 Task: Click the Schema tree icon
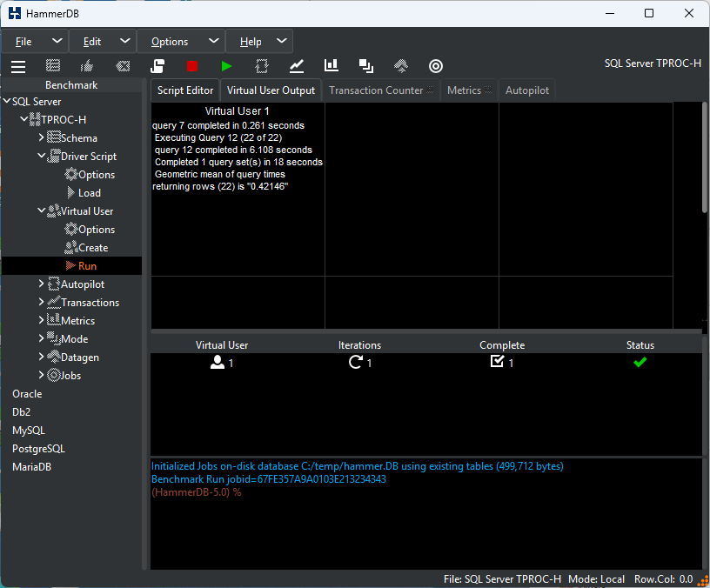tap(53, 137)
